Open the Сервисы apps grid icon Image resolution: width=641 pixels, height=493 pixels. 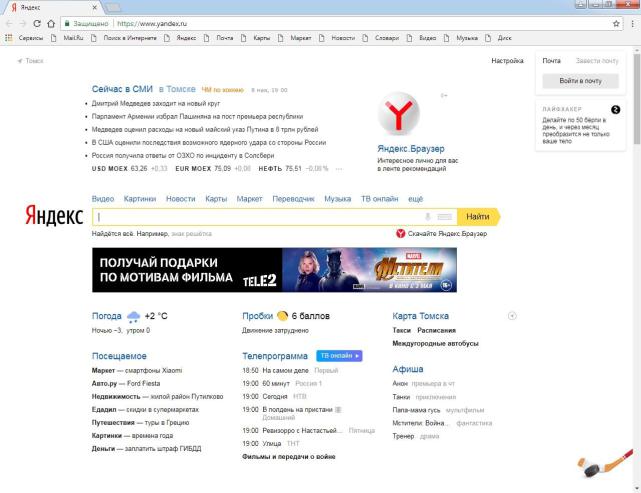tap(9, 38)
